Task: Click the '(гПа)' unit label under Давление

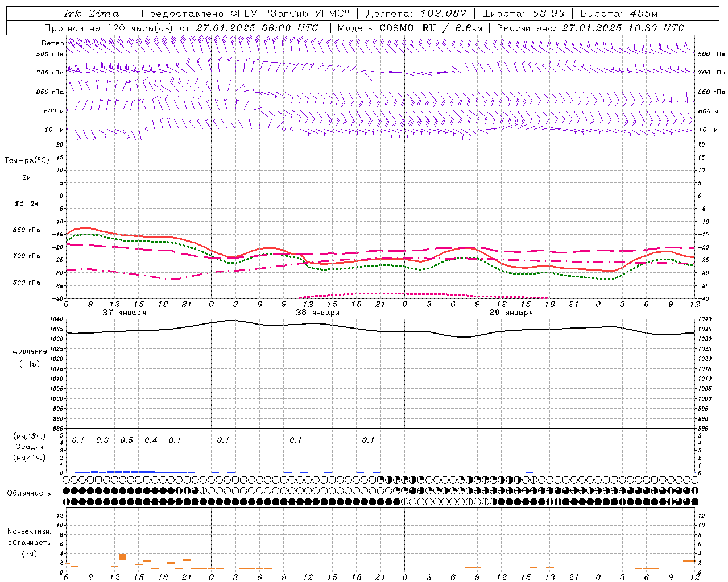Action: [x=30, y=364]
